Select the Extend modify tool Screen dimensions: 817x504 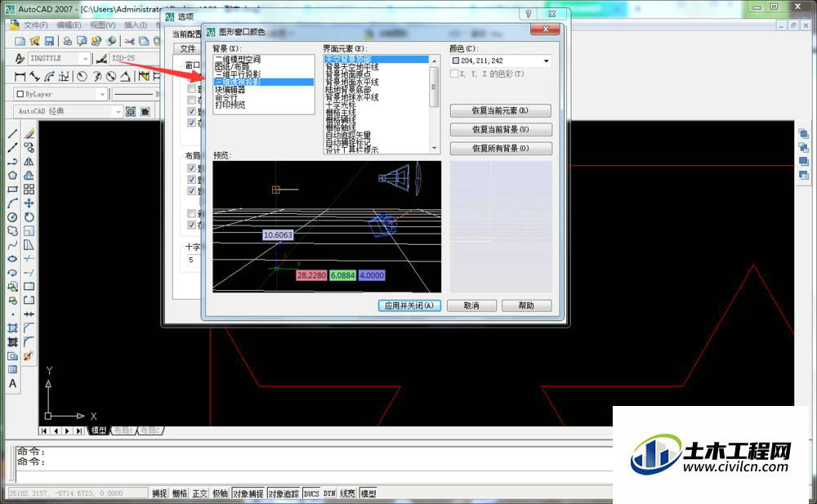tap(29, 273)
